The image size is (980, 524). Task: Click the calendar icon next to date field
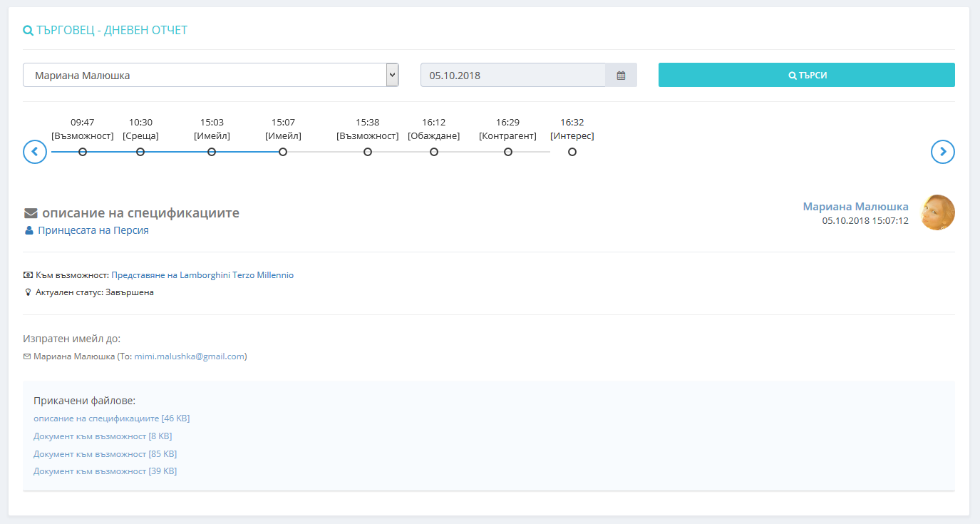(x=621, y=75)
